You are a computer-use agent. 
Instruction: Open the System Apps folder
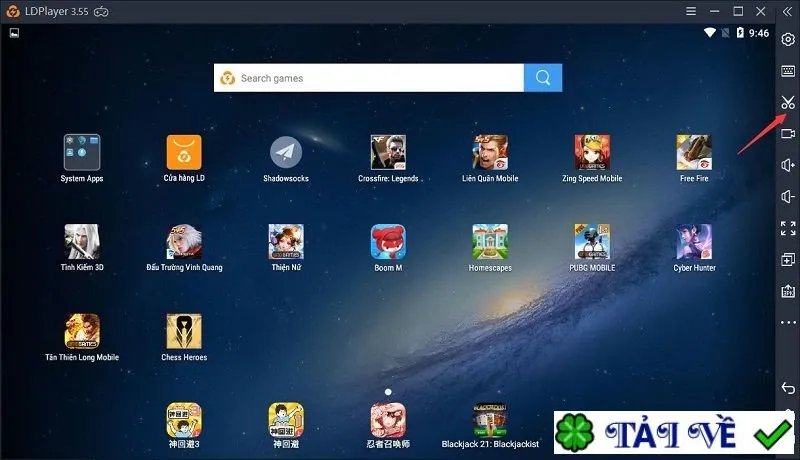(82, 152)
